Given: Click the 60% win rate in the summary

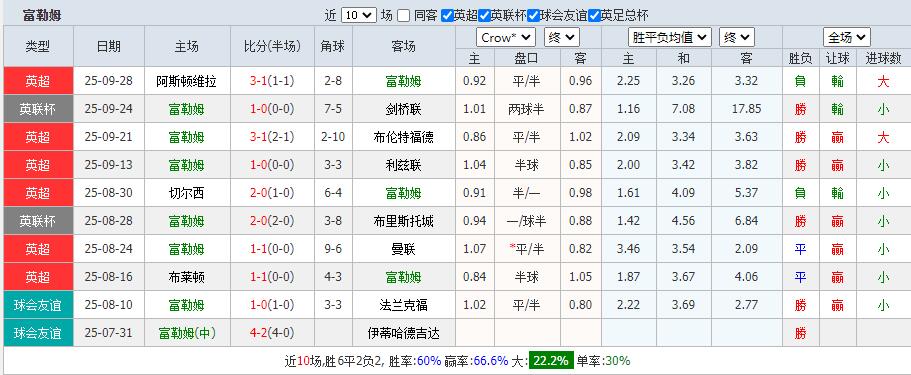Looking at the screenshot, I should tap(429, 360).
